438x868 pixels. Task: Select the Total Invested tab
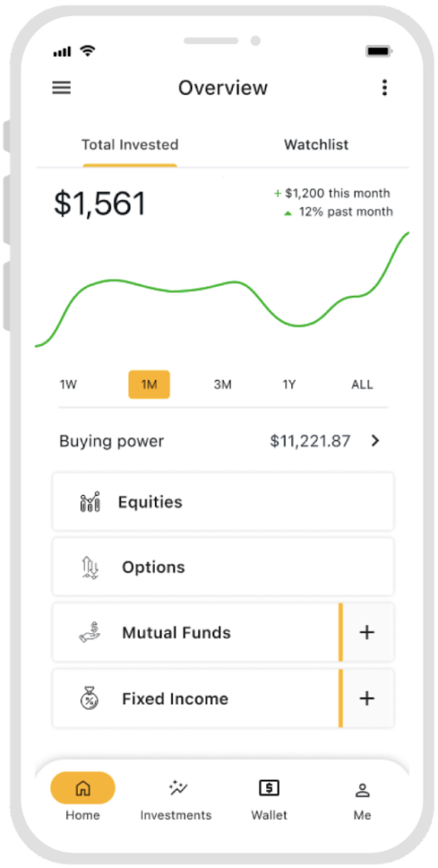point(130,145)
